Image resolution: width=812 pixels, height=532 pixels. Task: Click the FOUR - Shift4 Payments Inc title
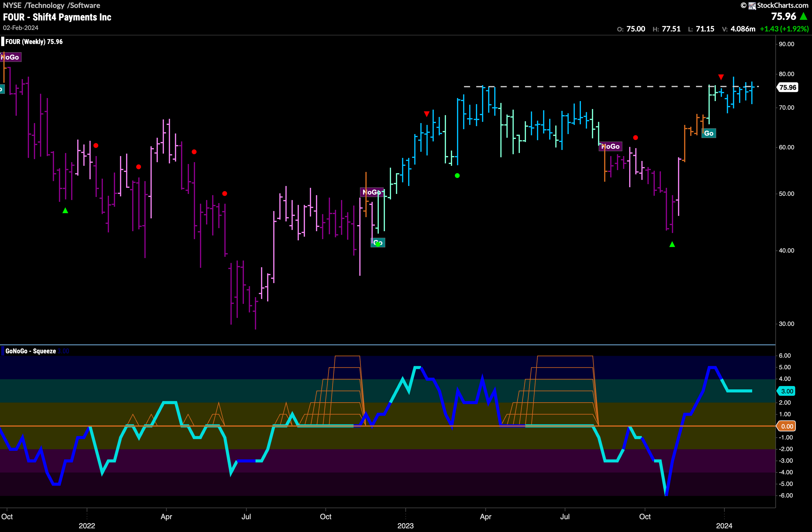pos(57,17)
